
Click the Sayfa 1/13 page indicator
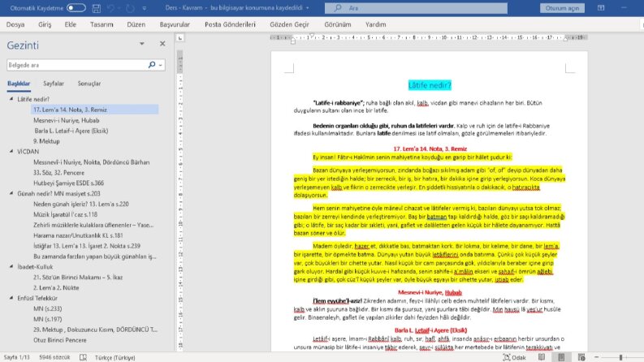pos(17,357)
